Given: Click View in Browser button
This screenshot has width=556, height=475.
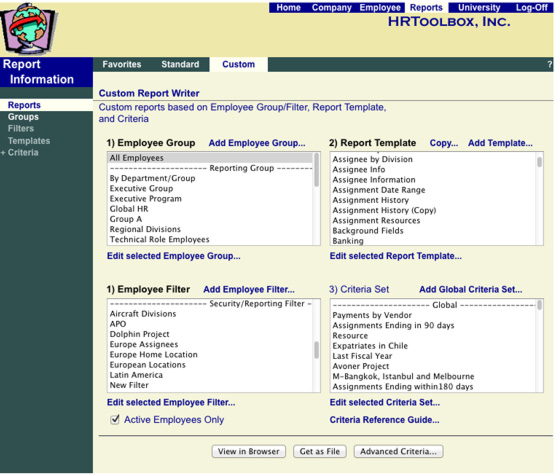Looking at the screenshot, I should [x=249, y=452].
